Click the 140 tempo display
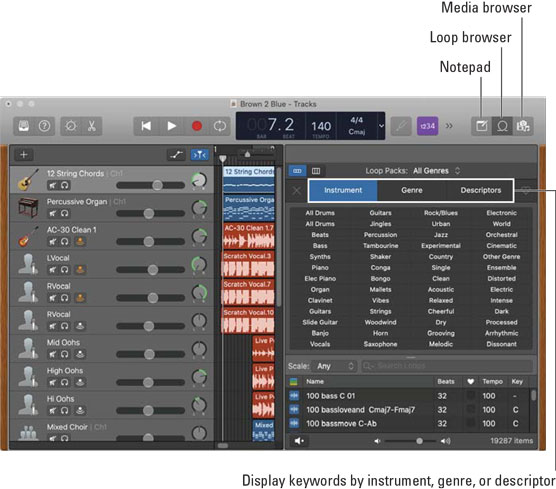 click(321, 127)
